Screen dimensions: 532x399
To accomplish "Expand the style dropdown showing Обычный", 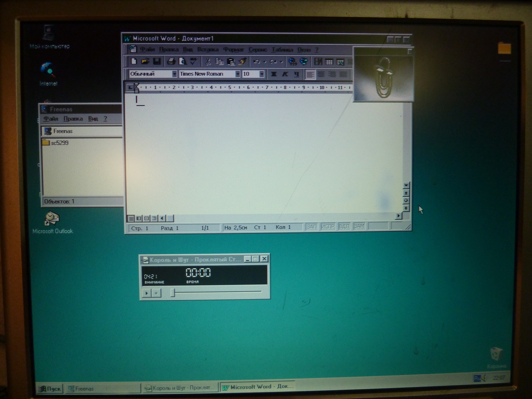I will click(x=174, y=74).
